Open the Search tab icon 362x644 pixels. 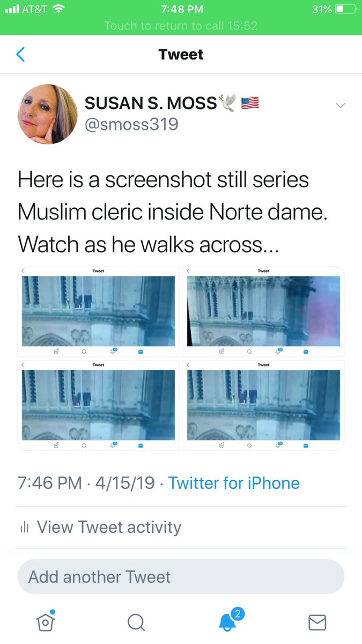(136, 622)
